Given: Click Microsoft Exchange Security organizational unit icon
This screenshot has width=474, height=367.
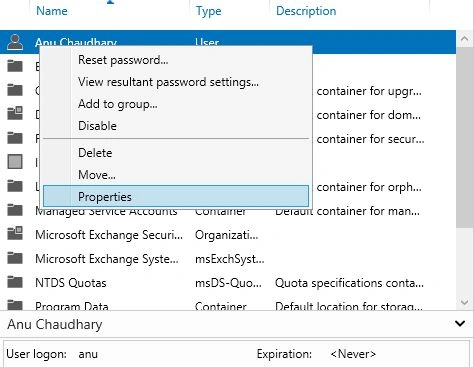Looking at the screenshot, I should click(15, 234).
